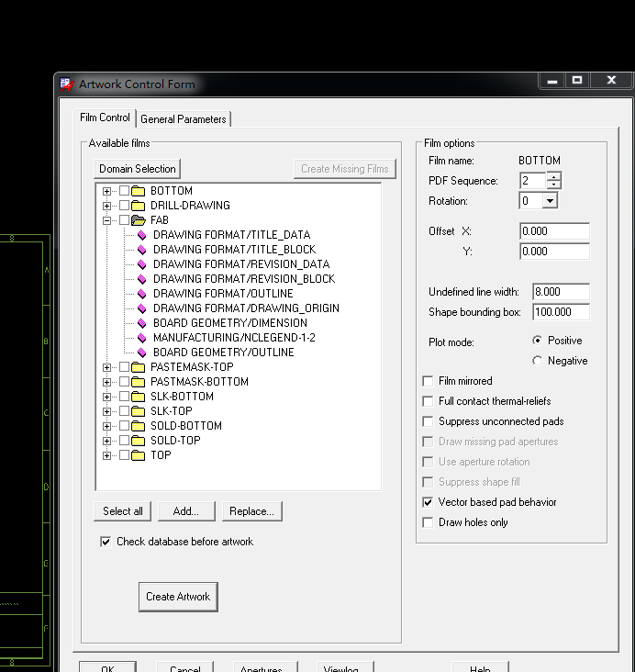Open the Film Control tab
Viewport: 635px width, 672px height.
tap(106, 118)
